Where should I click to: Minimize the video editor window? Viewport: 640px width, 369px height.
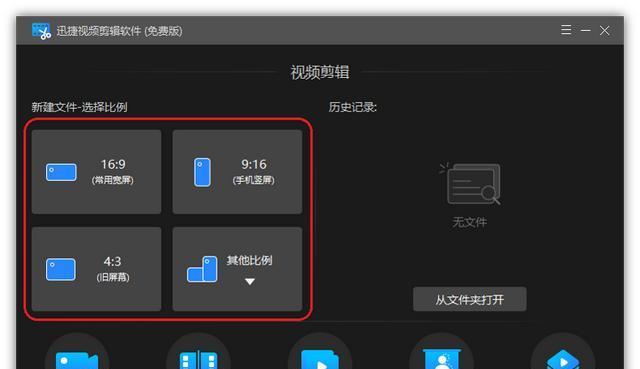coord(585,30)
